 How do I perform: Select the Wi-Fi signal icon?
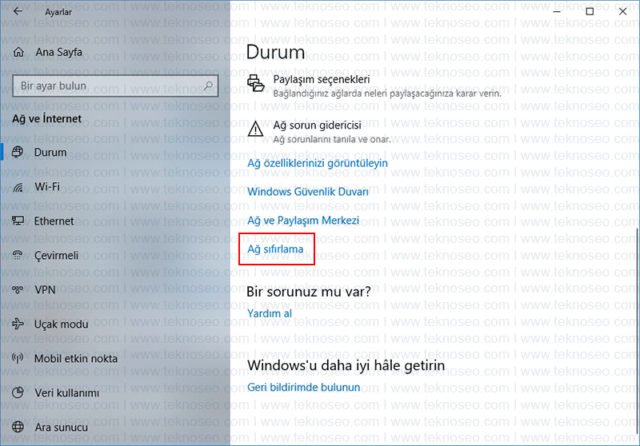click(x=18, y=187)
